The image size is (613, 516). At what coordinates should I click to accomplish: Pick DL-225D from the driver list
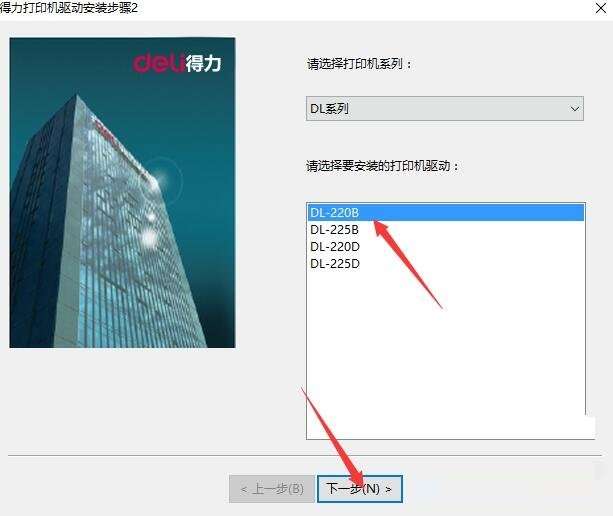point(335,264)
